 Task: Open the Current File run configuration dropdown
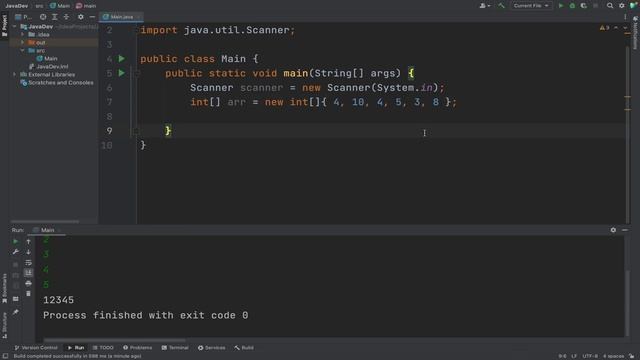point(531,6)
